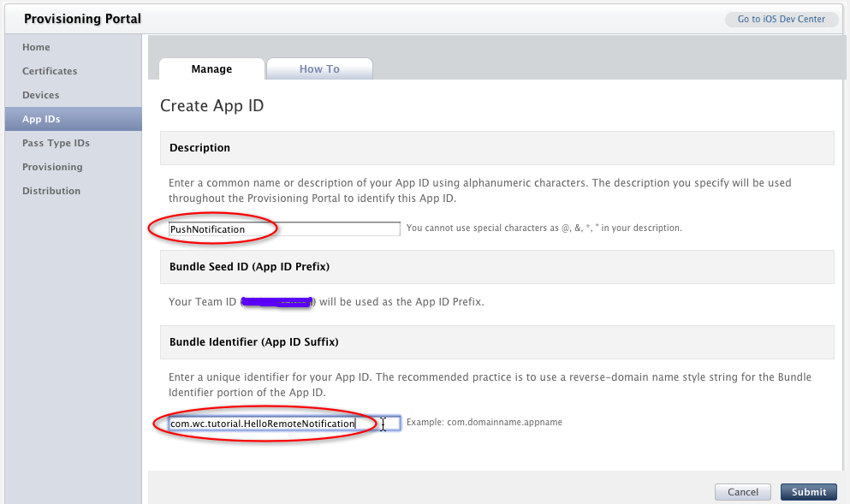Switch to the Manage tab
The width and height of the screenshot is (850, 504).
[211, 69]
